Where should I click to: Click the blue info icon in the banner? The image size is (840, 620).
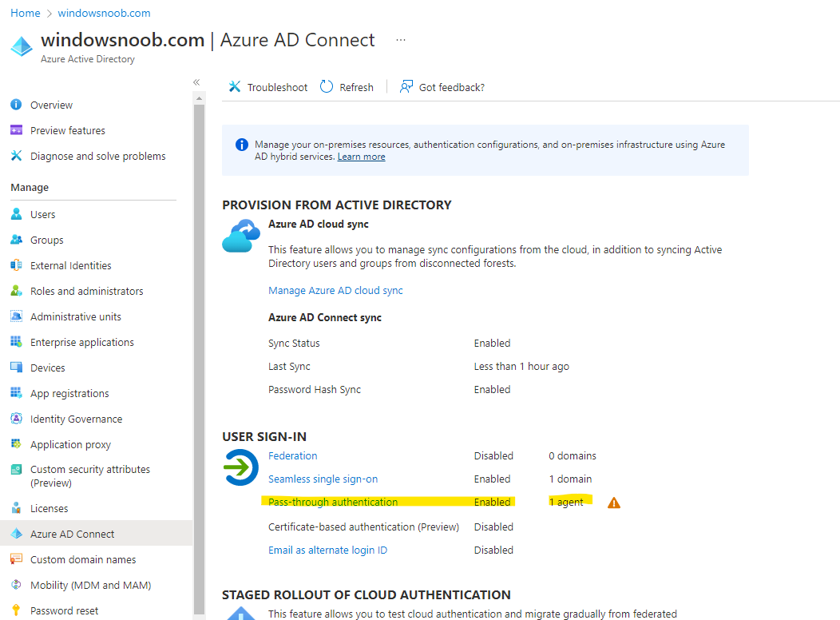[x=242, y=145]
